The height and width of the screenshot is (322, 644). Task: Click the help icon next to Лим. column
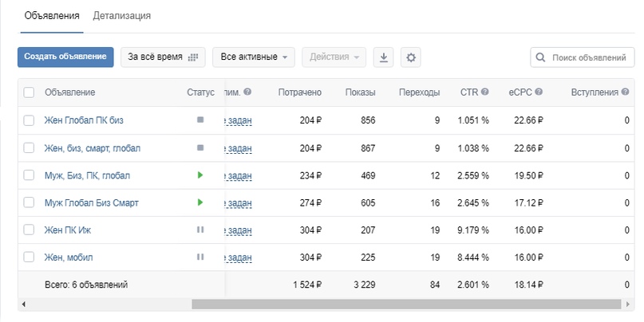click(x=247, y=92)
